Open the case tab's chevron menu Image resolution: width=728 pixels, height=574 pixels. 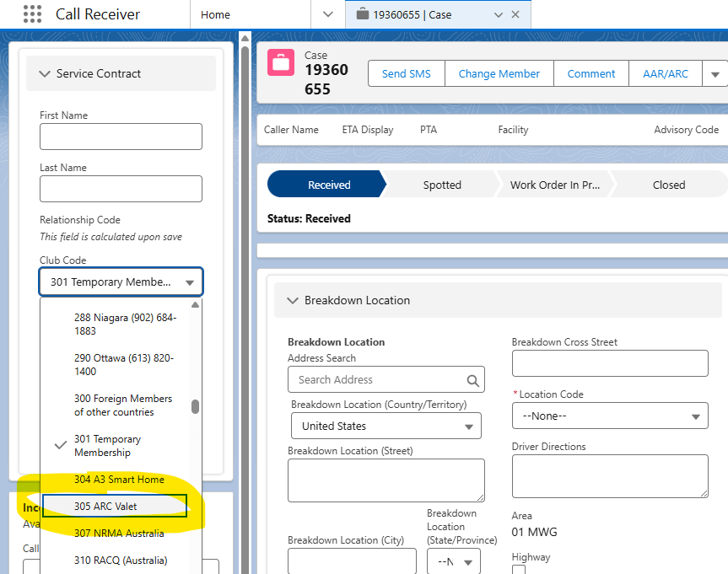click(x=498, y=14)
